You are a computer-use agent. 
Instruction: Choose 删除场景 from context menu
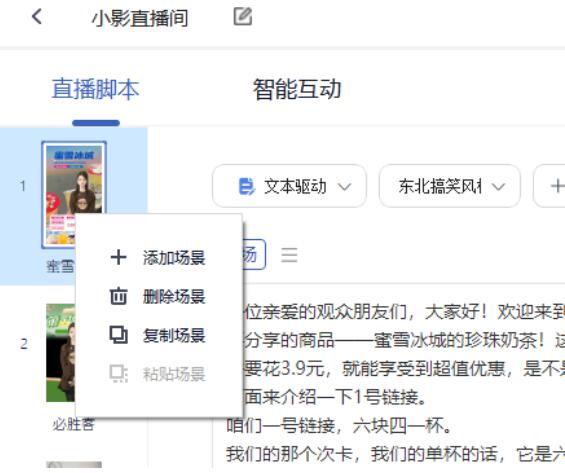158,296
